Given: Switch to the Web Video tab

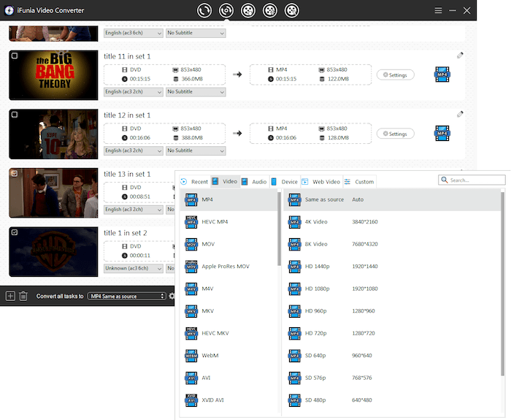Looking at the screenshot, I should pos(320,181).
